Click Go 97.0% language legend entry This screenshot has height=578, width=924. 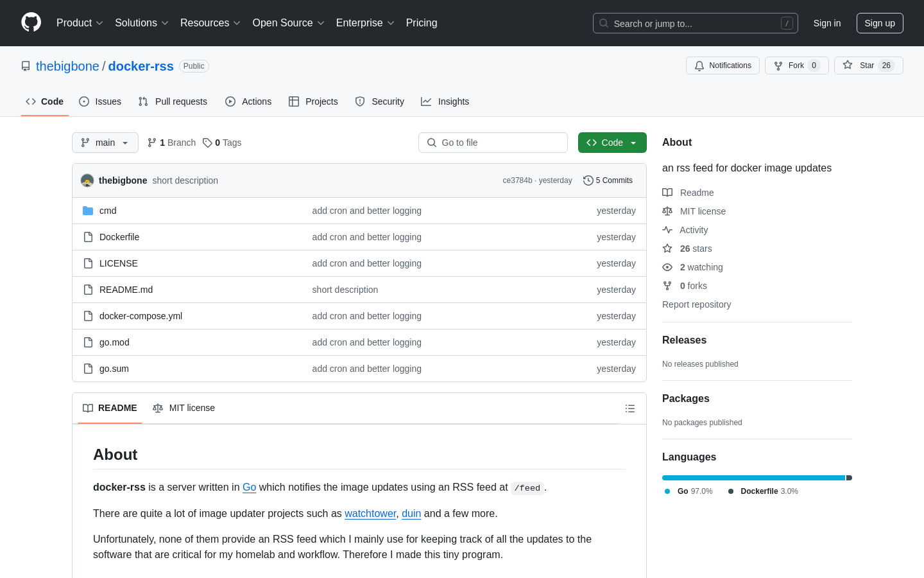[x=689, y=491]
